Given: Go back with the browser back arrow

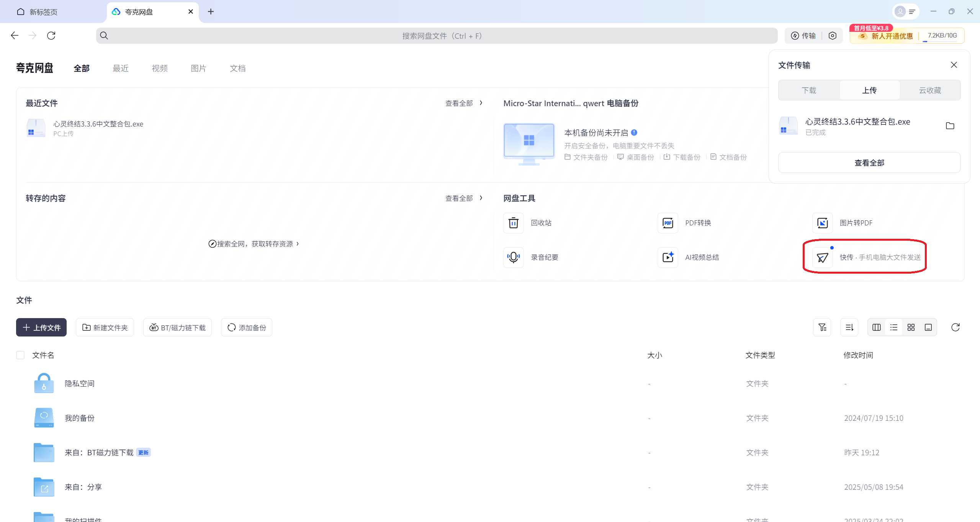Looking at the screenshot, I should [x=15, y=36].
